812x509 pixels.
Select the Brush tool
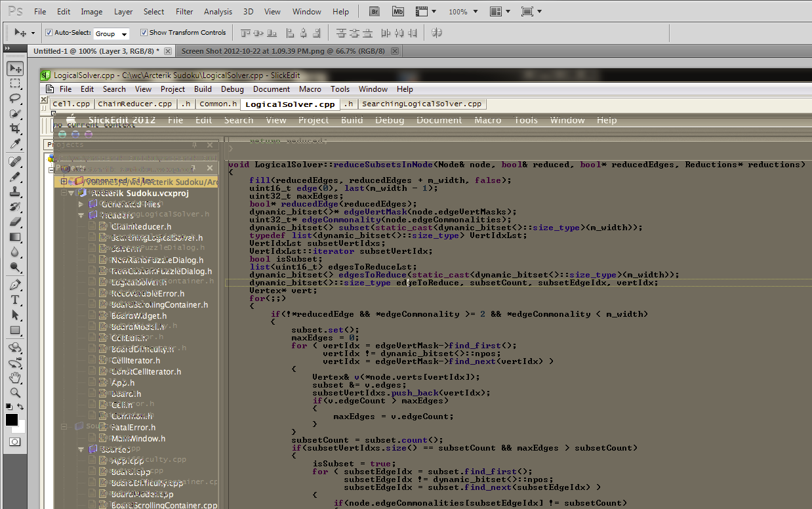(x=14, y=176)
